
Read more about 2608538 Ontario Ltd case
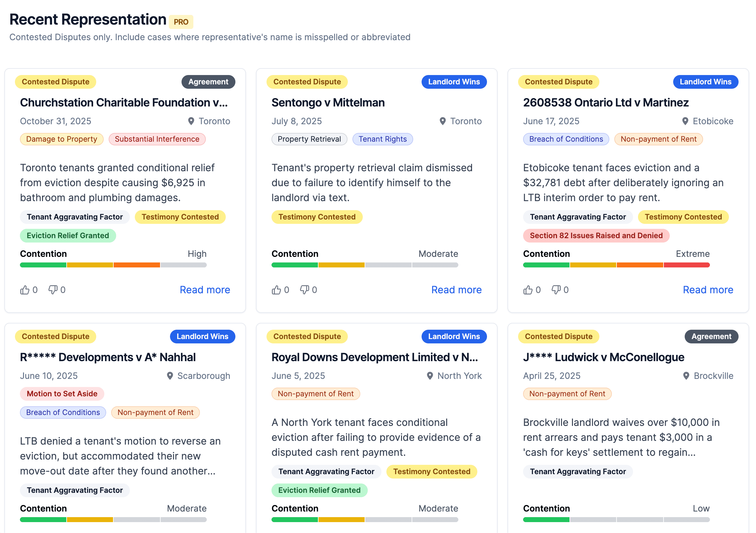coord(708,290)
